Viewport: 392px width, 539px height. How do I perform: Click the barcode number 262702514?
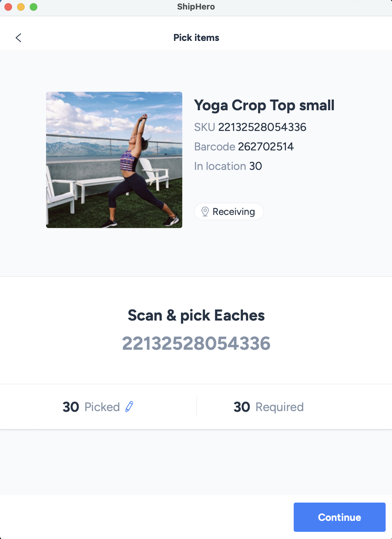pyautogui.click(x=266, y=147)
